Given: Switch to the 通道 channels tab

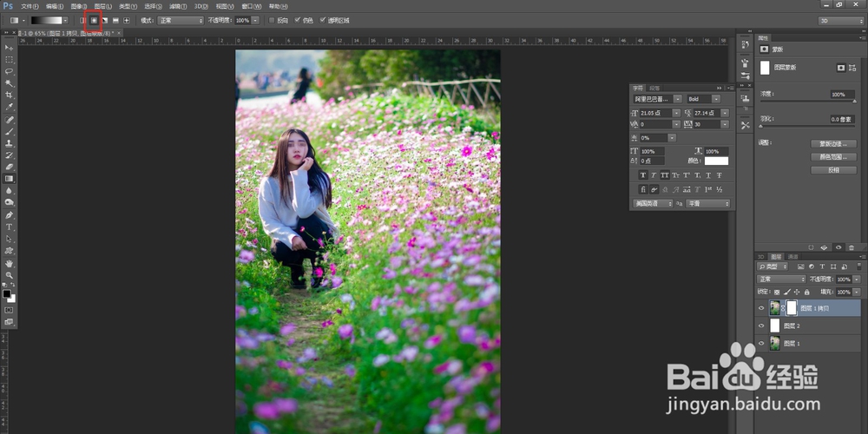Looking at the screenshot, I should click(792, 257).
